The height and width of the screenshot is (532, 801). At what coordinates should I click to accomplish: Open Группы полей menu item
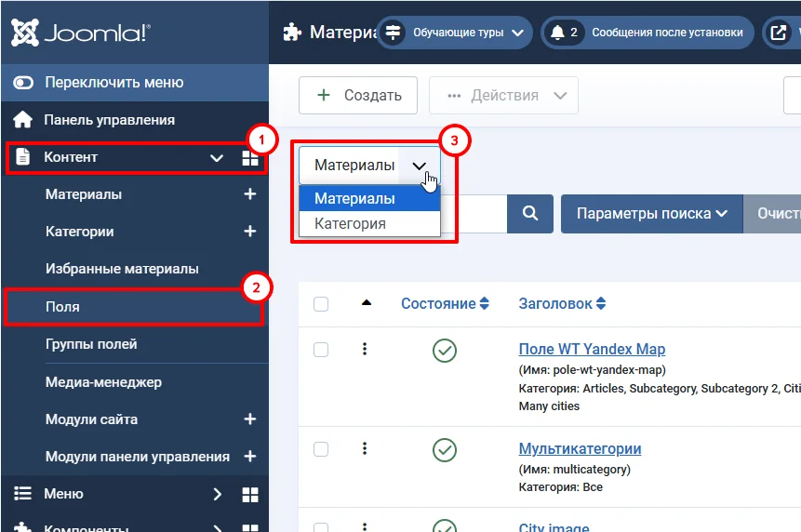click(x=91, y=344)
